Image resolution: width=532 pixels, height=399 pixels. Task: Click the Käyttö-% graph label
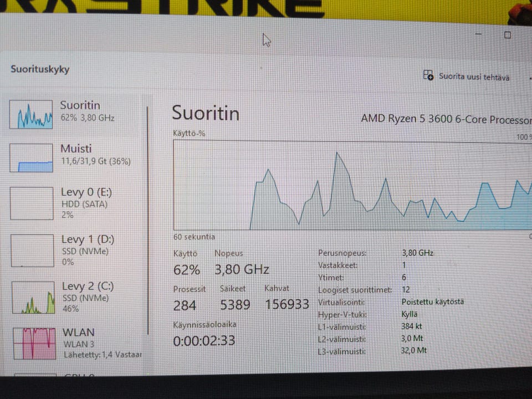[189, 134]
